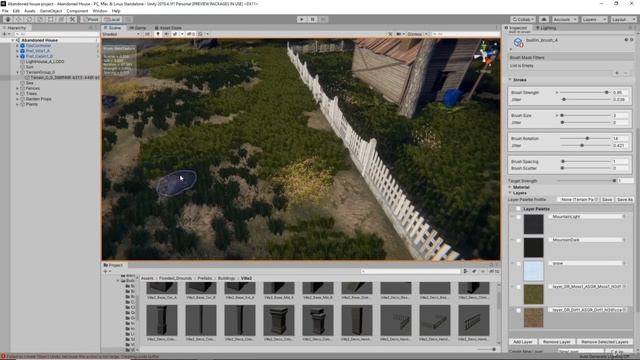Viewport: 640px width, 360px height.
Task: Click the Remove Layer button
Action: point(557,342)
